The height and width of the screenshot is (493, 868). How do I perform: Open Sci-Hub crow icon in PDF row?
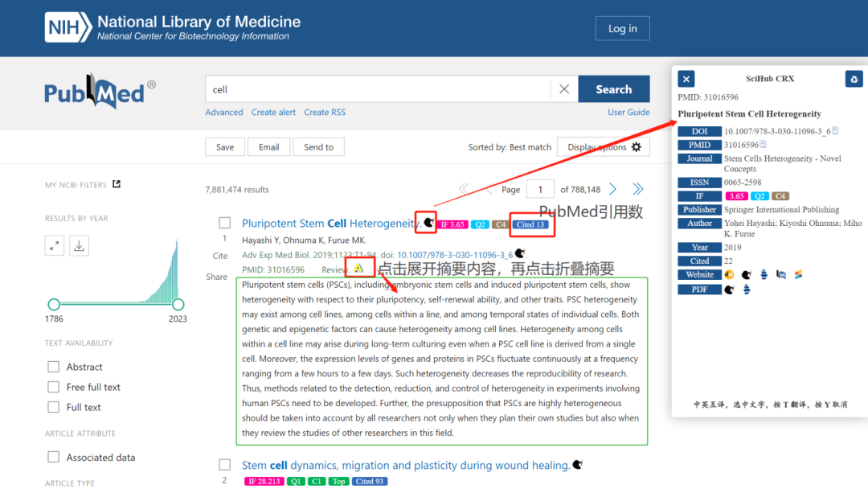tap(729, 290)
